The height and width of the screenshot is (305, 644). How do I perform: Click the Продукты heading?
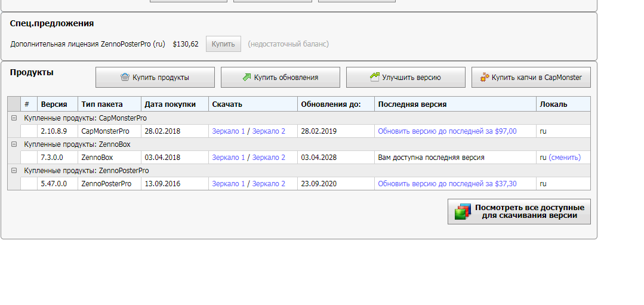click(32, 73)
